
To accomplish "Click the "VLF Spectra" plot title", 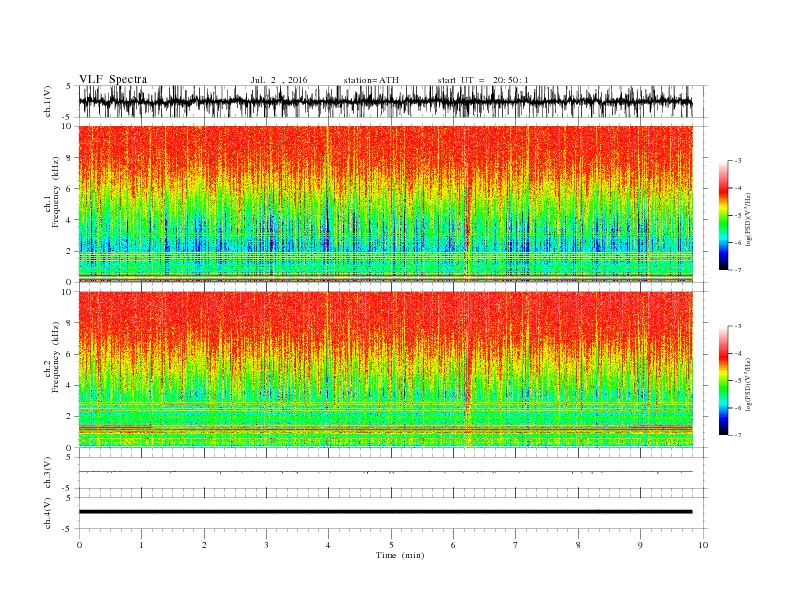I will tap(113, 79).
